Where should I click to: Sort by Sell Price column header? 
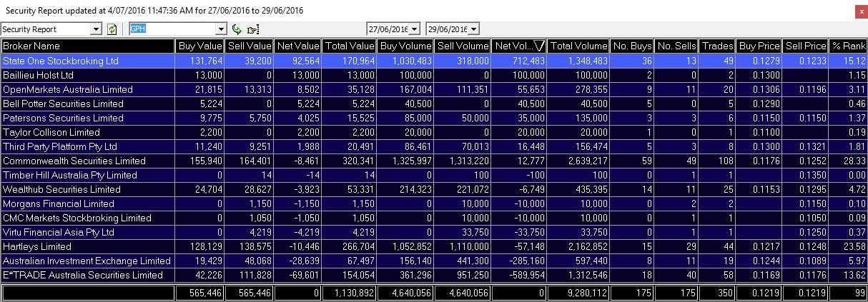(805, 46)
